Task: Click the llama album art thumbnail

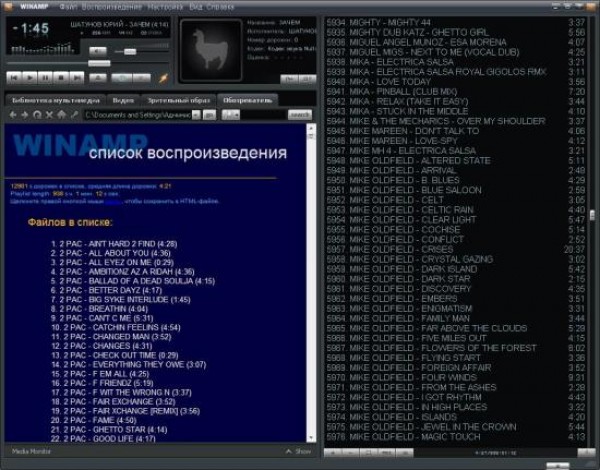Action: [211, 50]
